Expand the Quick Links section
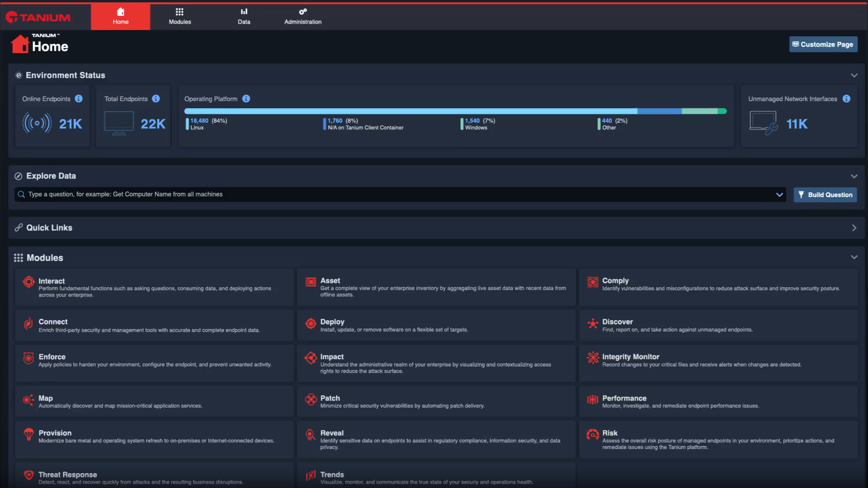The width and height of the screenshot is (868, 488). 854,228
